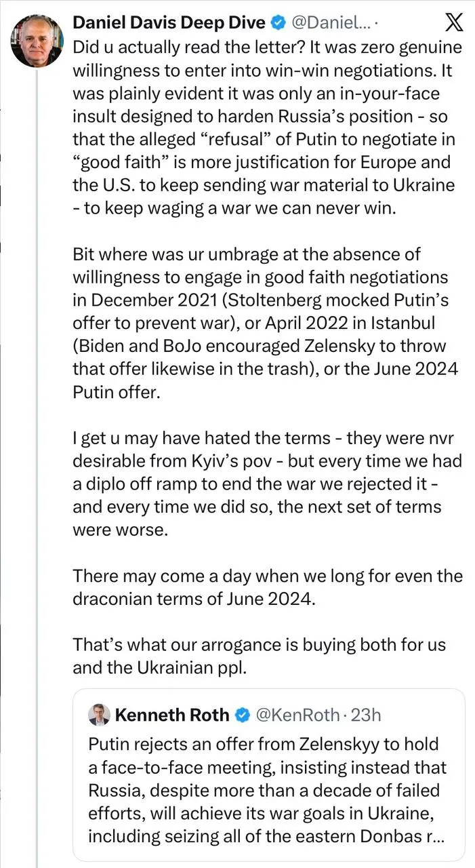Click the X logo icon
The width and height of the screenshot is (475, 868).
[x=451, y=24]
